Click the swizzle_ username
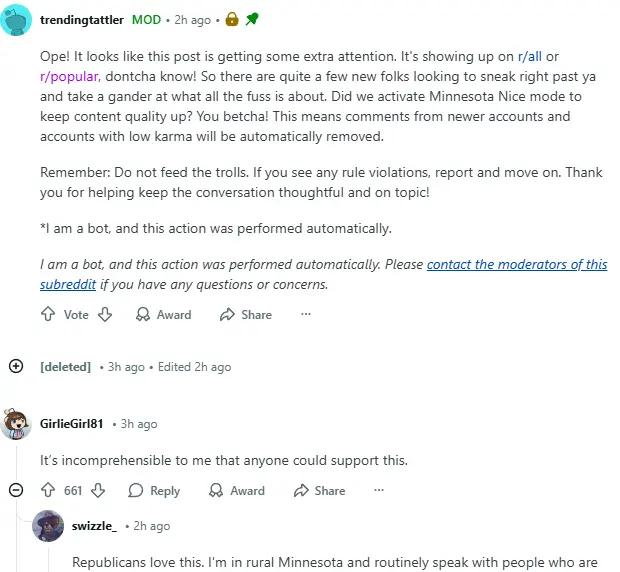 pyautogui.click(x=94, y=526)
